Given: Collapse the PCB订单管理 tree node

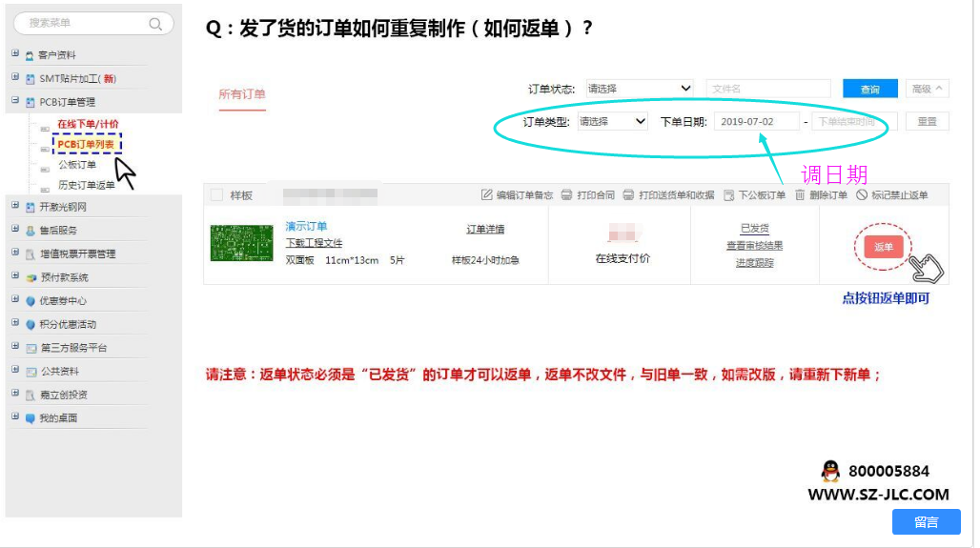Looking at the screenshot, I should (15, 101).
